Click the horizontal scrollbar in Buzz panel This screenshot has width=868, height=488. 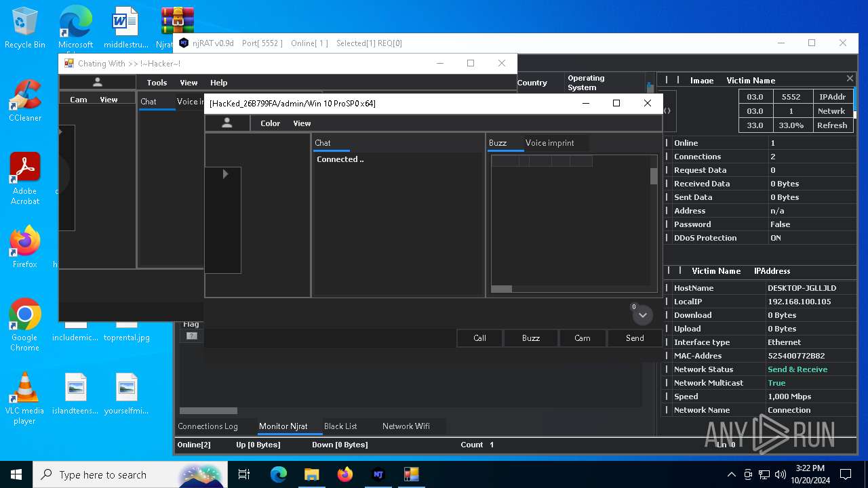[x=502, y=289]
